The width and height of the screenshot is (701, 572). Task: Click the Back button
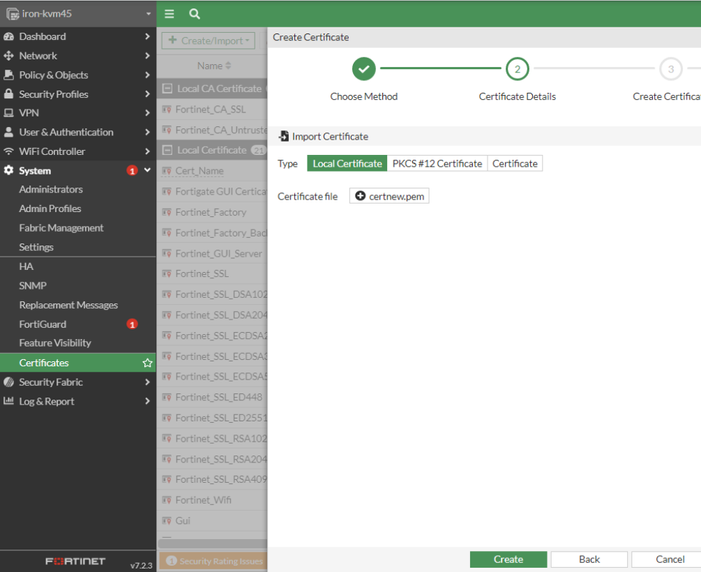(x=589, y=559)
